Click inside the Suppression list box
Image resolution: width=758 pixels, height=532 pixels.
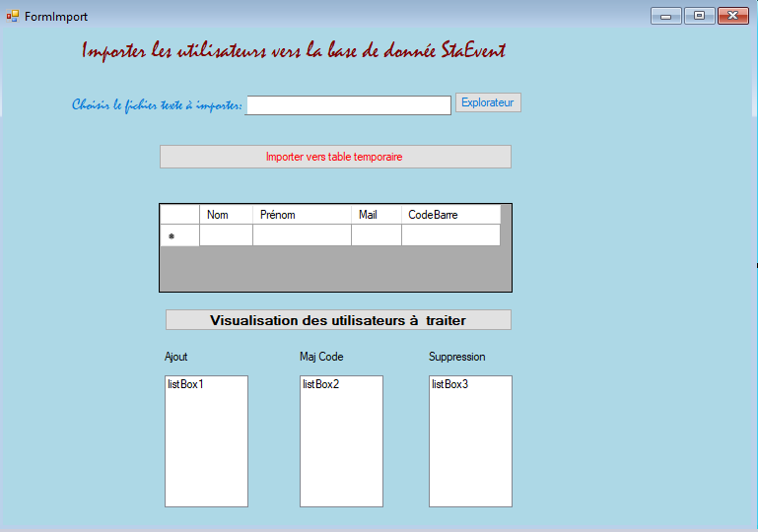(x=470, y=441)
